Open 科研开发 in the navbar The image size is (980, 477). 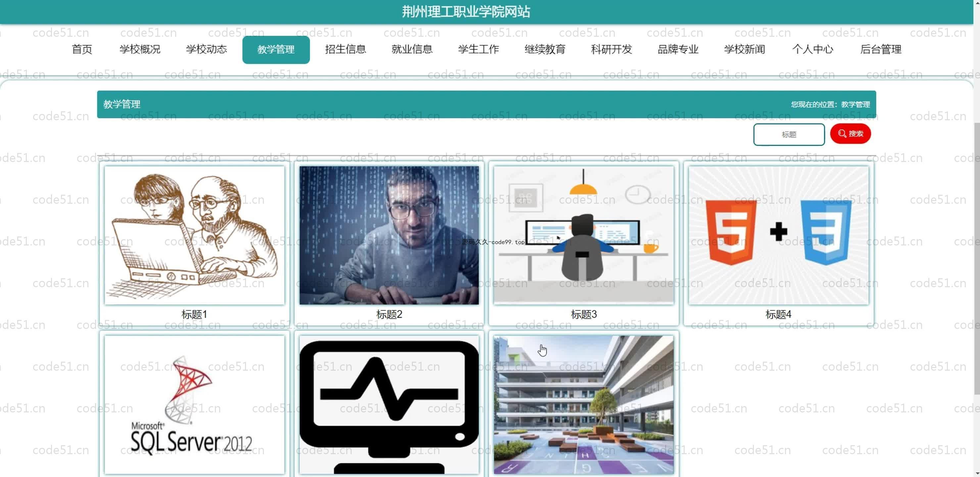click(612, 49)
